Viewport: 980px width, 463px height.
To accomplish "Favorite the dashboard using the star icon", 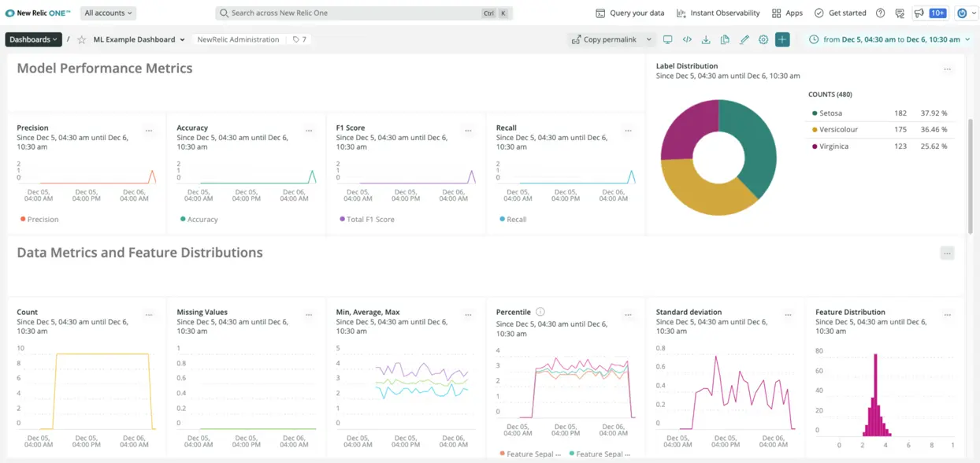I will pyautogui.click(x=81, y=39).
